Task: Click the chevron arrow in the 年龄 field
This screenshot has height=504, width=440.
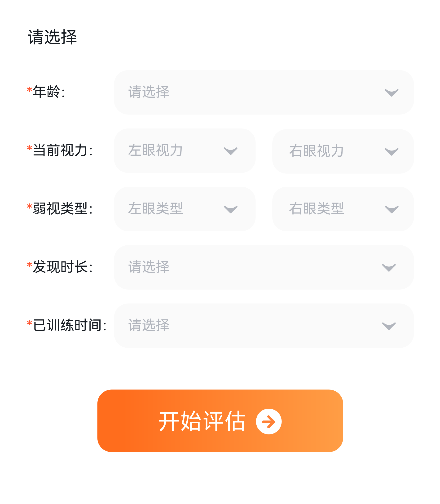Action: (391, 93)
